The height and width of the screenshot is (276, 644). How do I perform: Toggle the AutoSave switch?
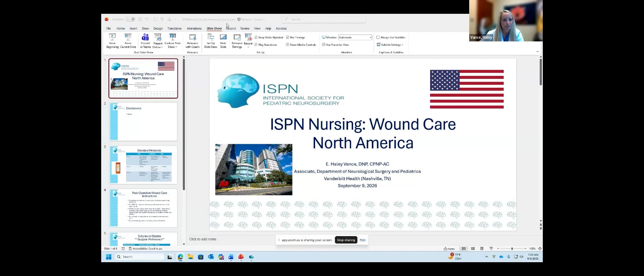click(x=130, y=19)
